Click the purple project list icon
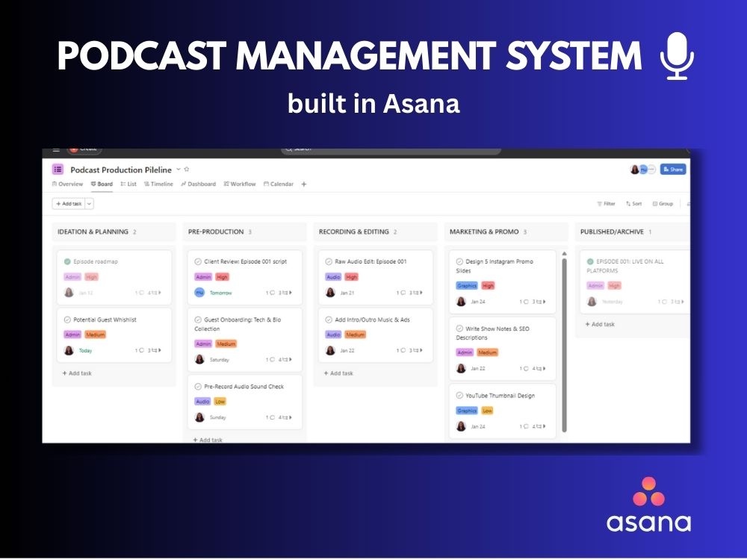 [58, 169]
